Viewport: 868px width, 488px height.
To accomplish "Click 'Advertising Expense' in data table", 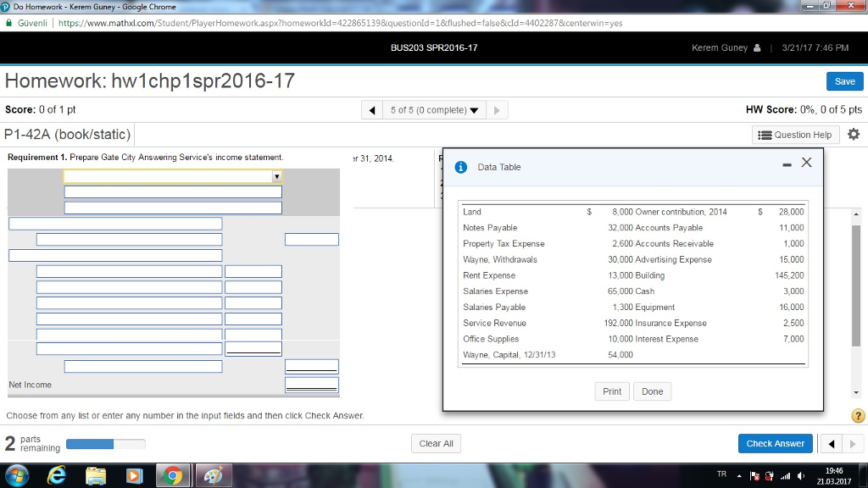I will (673, 259).
